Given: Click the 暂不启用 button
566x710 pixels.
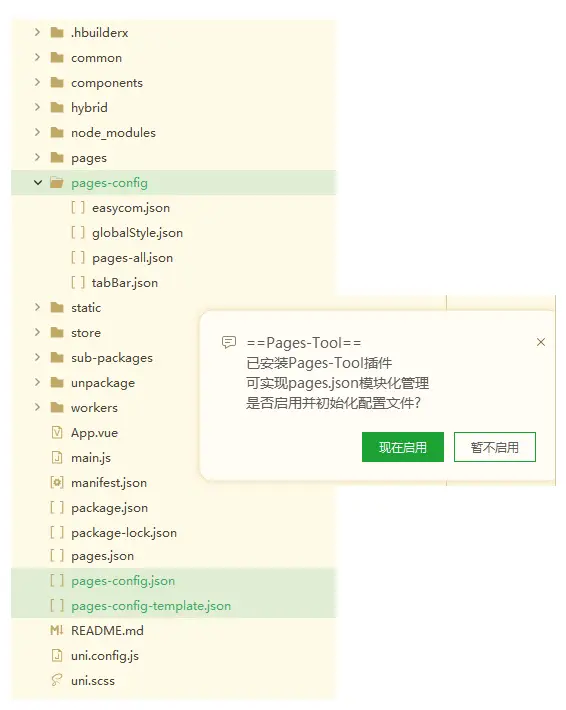Looking at the screenshot, I should (x=494, y=447).
